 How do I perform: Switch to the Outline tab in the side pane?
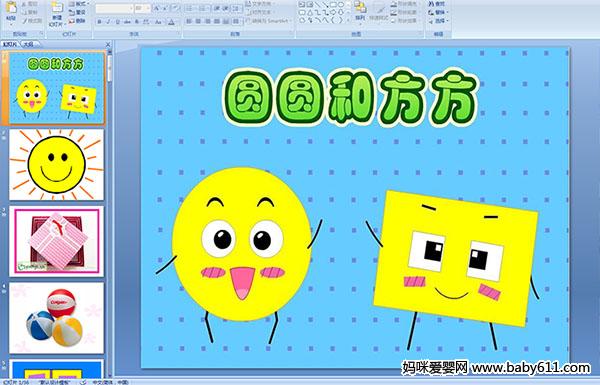click(28, 44)
